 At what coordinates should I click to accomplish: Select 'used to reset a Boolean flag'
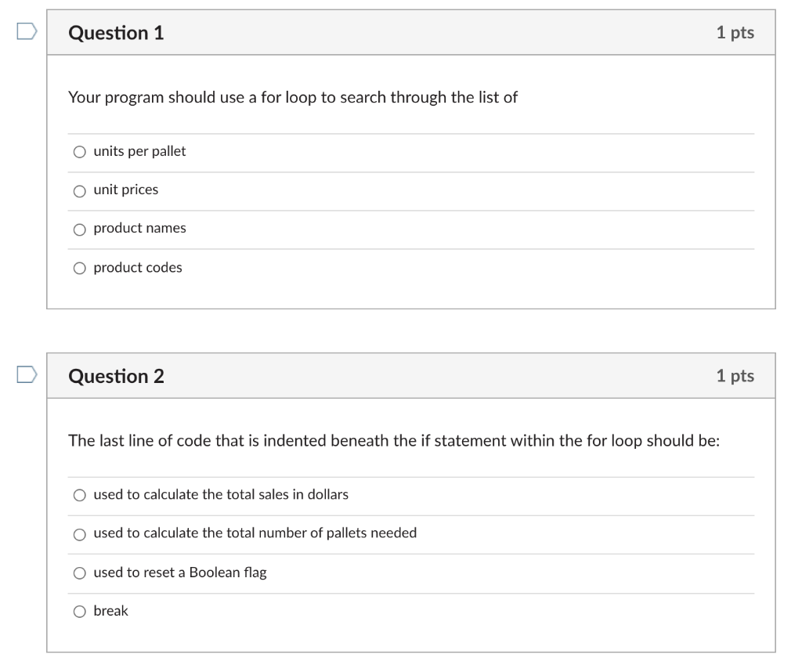pyautogui.click(x=79, y=573)
